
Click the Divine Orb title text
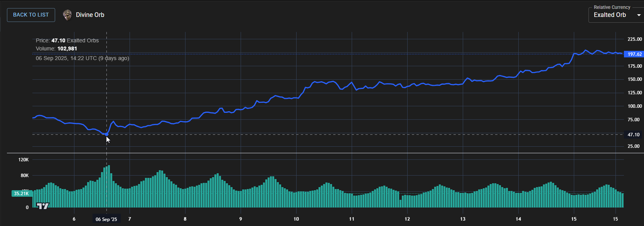click(x=90, y=15)
